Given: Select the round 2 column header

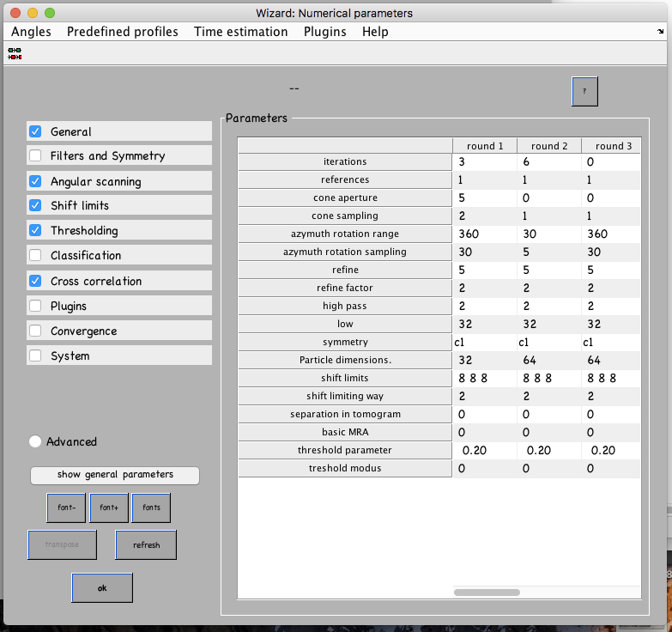Looking at the screenshot, I should pos(549,146).
